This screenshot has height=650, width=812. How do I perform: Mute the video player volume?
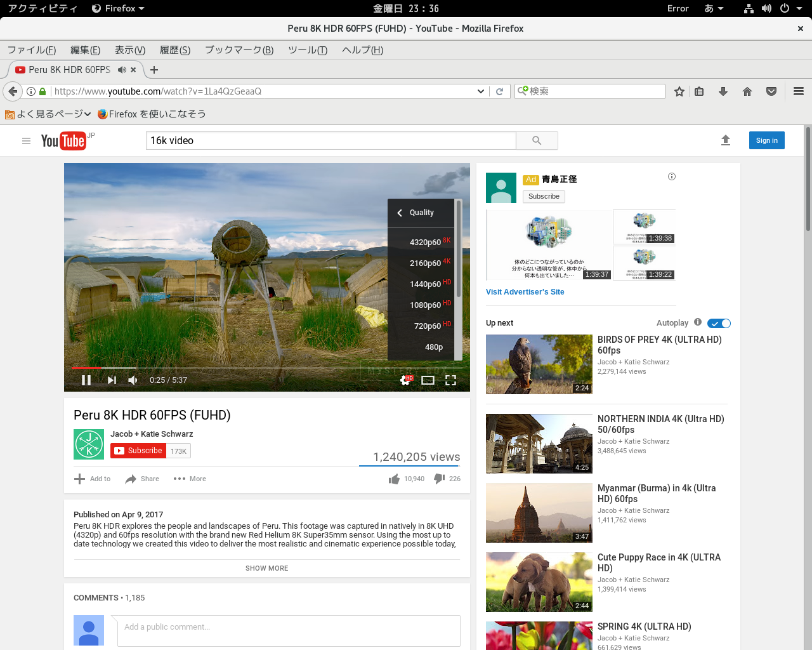[x=133, y=380]
